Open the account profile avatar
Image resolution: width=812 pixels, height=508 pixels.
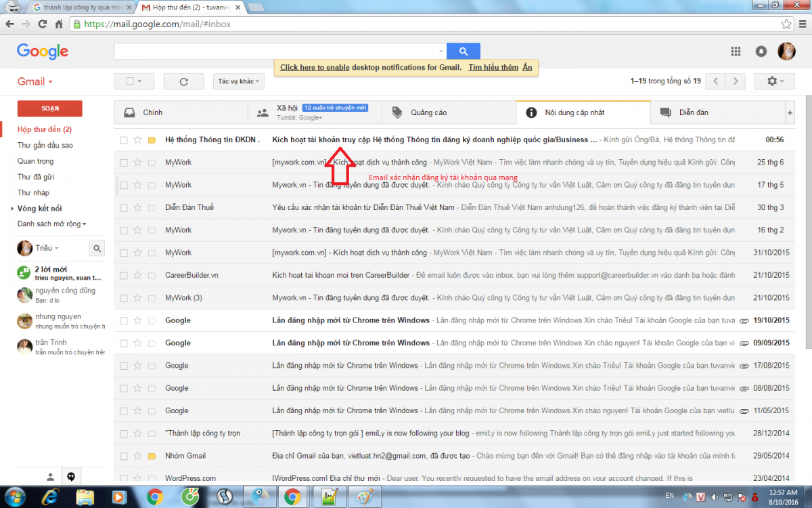(x=786, y=51)
